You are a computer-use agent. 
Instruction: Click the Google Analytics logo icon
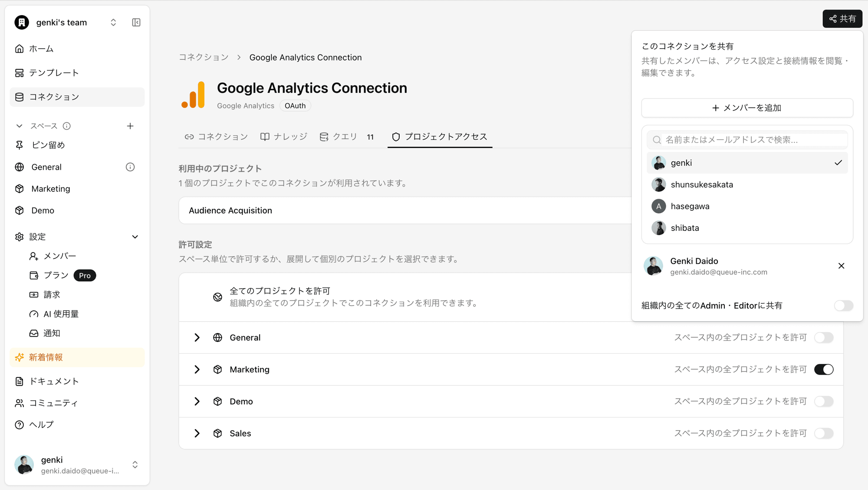(x=193, y=95)
